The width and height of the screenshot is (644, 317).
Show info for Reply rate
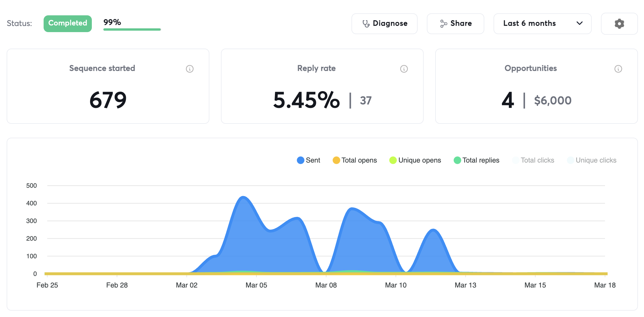point(404,69)
